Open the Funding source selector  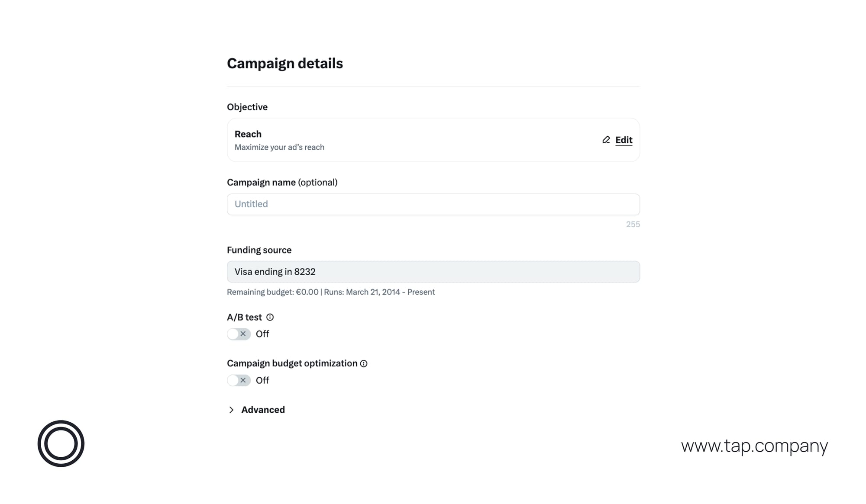433,272
